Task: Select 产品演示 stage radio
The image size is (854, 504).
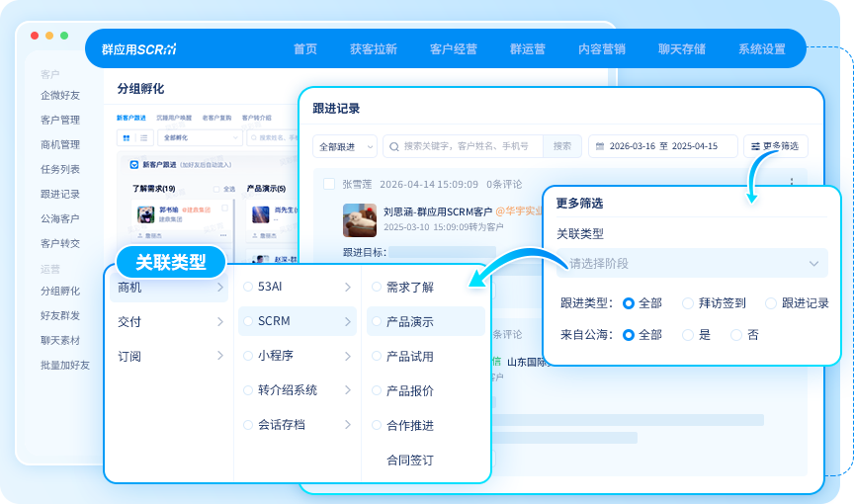Action: click(377, 321)
